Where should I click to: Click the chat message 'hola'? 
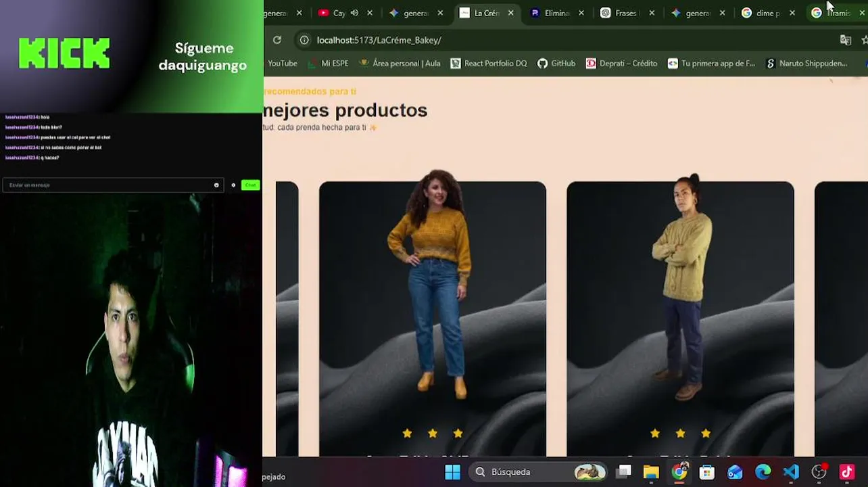coord(27,117)
